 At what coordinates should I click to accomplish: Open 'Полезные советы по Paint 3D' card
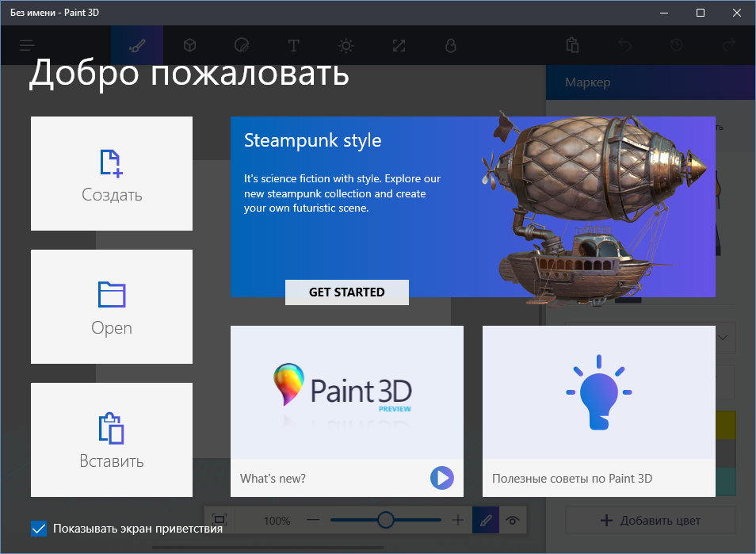[x=599, y=411]
